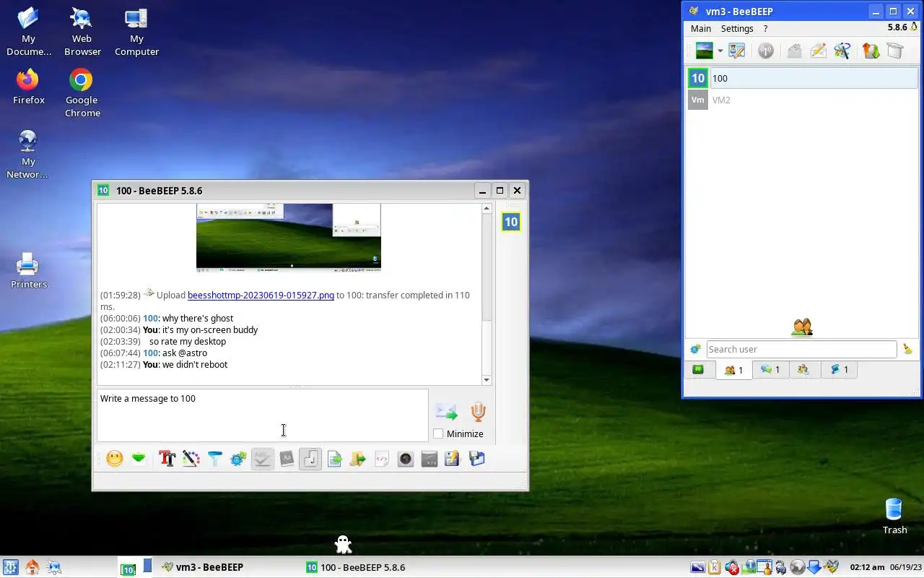
Task: Open the beesshottmp-20230619-015927.png link
Action: (261, 295)
